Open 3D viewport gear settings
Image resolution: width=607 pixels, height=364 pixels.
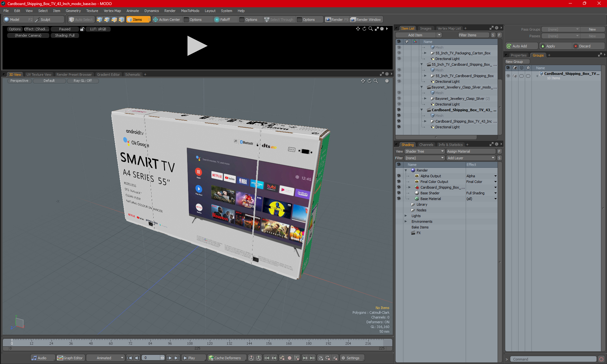387,81
